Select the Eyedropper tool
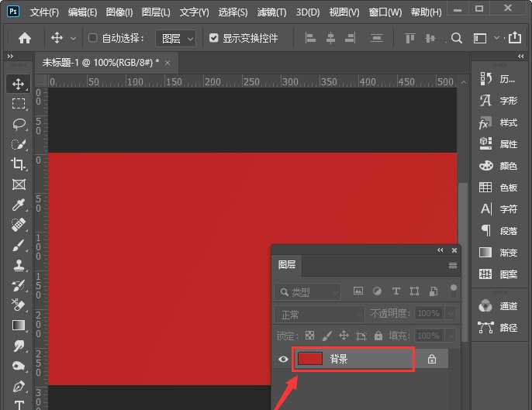The image size is (532, 410). point(19,205)
